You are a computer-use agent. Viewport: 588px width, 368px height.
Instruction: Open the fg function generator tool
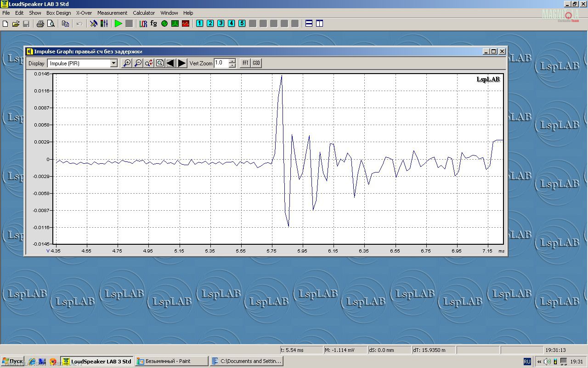pos(154,23)
